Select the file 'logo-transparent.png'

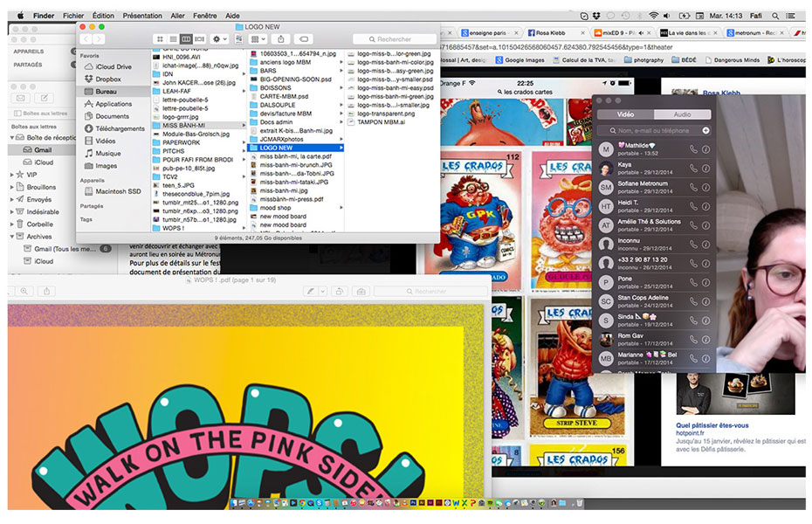tap(382, 114)
